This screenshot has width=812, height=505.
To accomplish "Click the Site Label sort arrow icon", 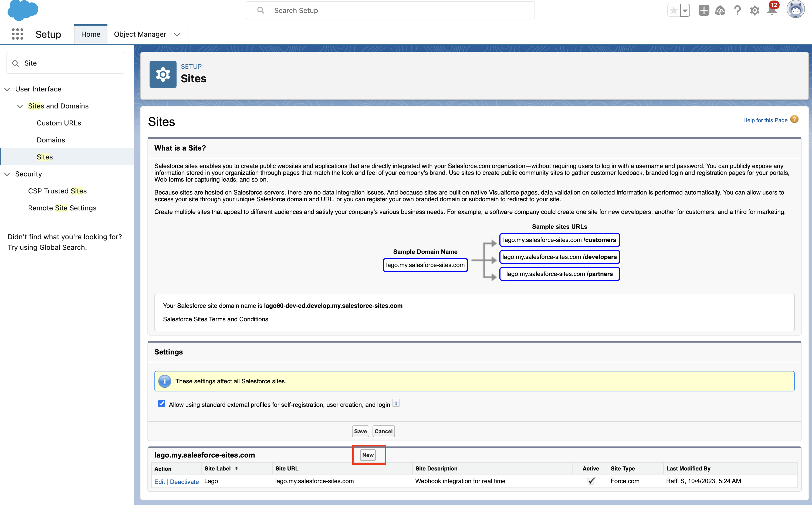I will click(x=236, y=468).
